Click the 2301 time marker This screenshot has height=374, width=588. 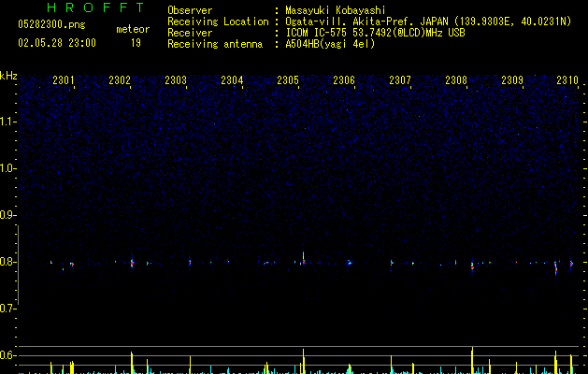pyautogui.click(x=64, y=79)
